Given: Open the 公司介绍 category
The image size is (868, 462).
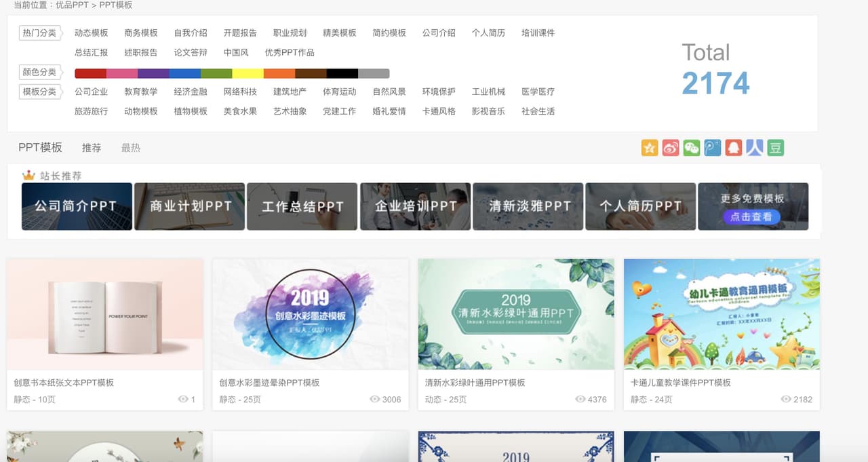Looking at the screenshot, I should (439, 33).
